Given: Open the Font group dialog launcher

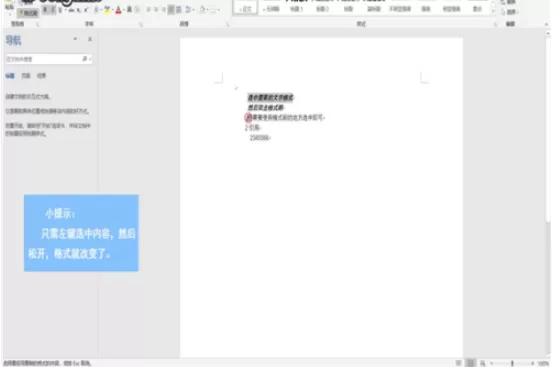Looking at the screenshot, I should click(141, 24).
